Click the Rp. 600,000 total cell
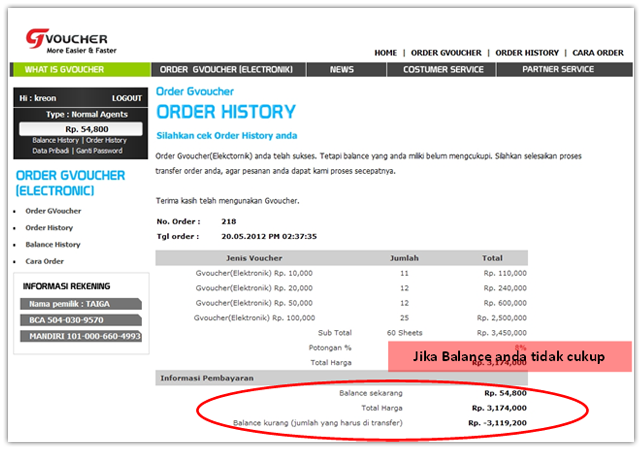This screenshot has height=451, width=640. pos(505,303)
